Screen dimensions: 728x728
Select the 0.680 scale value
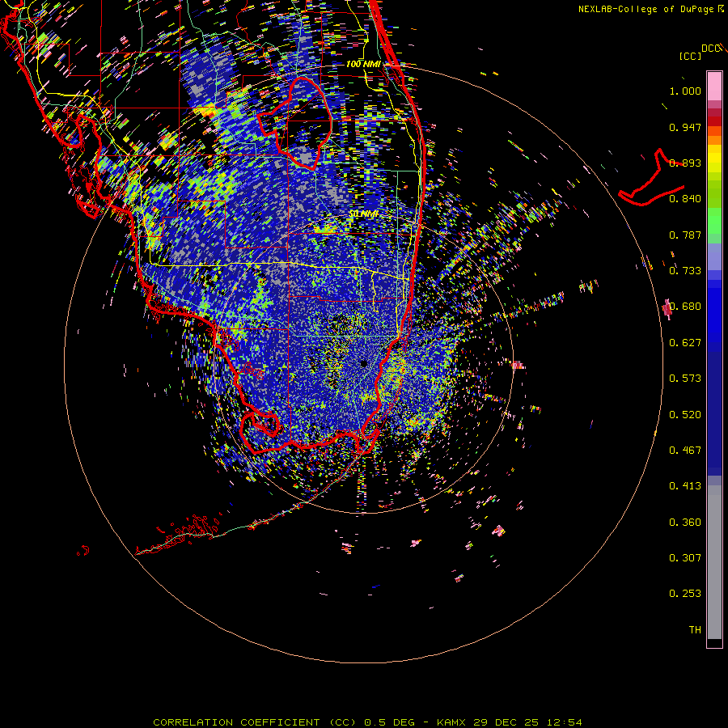click(685, 307)
